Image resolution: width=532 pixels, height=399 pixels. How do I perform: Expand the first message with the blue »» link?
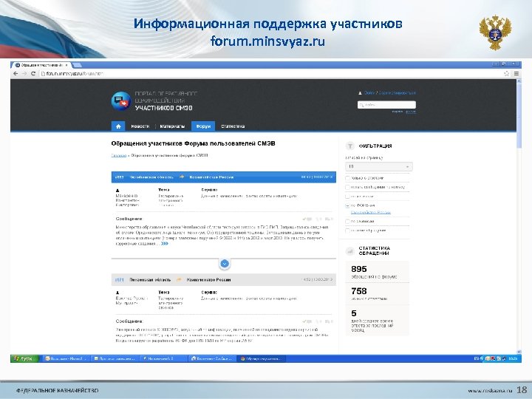click(165, 244)
